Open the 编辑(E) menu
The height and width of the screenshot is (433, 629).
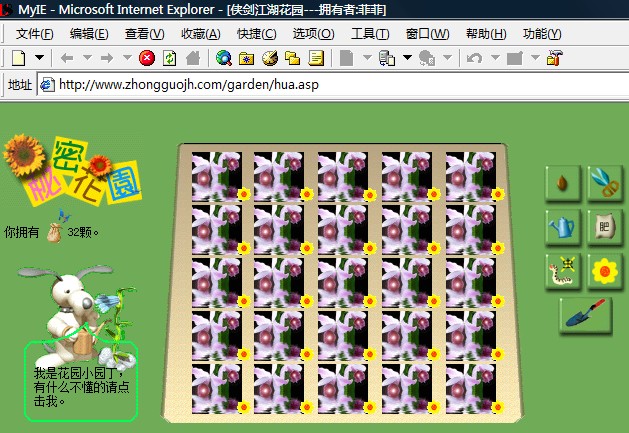pyautogui.click(x=89, y=34)
